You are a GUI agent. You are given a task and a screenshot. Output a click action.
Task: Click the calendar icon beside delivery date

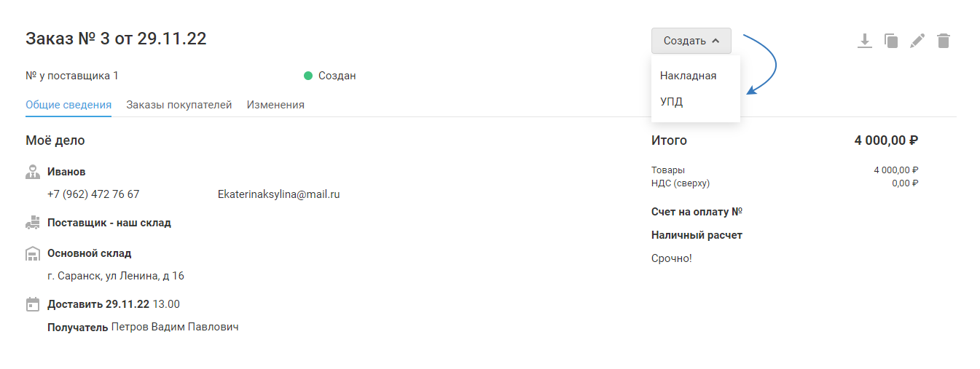point(32,304)
